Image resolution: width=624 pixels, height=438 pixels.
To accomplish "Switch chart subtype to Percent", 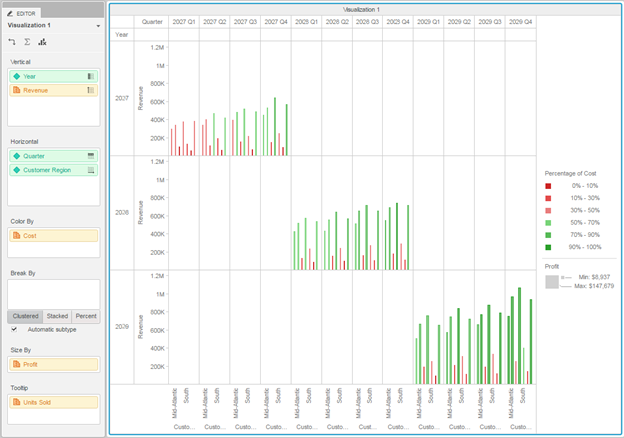I will [x=87, y=316].
